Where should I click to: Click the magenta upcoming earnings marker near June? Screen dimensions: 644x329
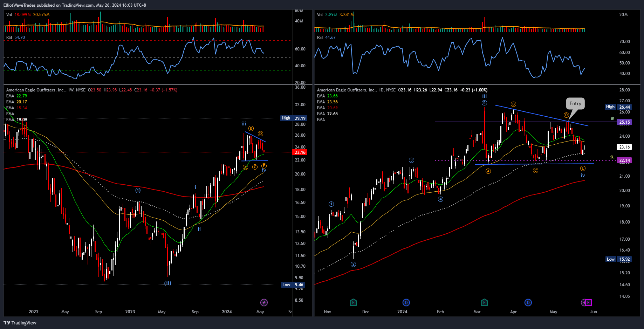(x=589, y=302)
